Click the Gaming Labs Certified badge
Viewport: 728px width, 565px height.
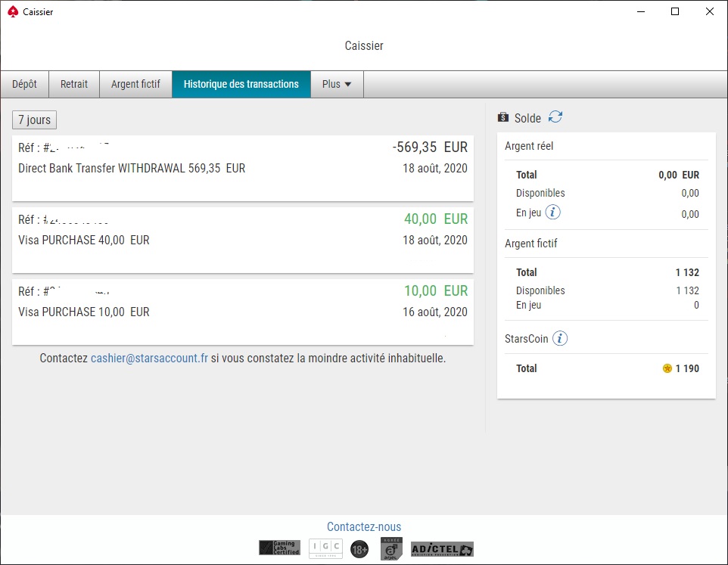coord(279,548)
